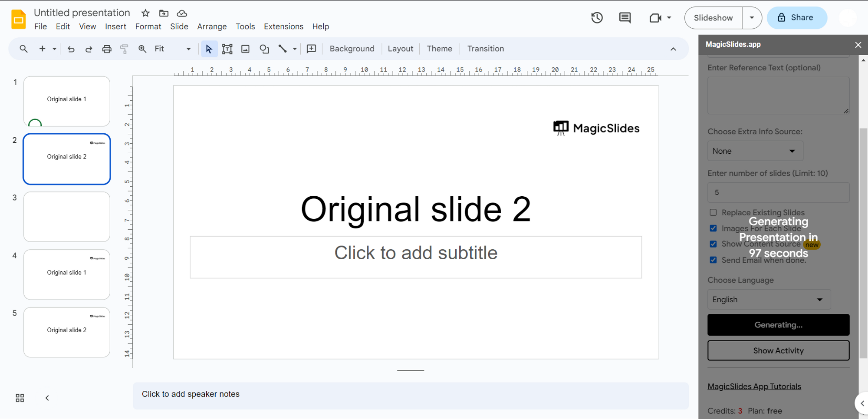Open MagicSlides App Tutorials link
Screen dimensions: 868x419
point(754,386)
